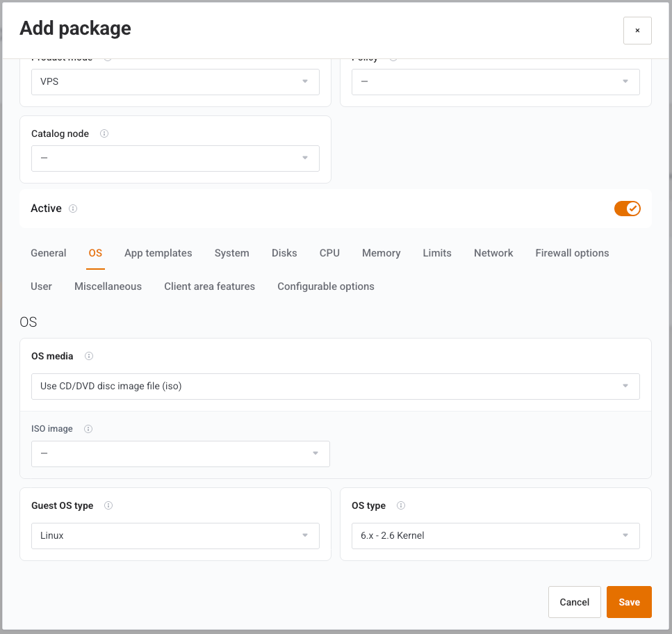Open the VPS product mode dropdown
672x634 pixels.
click(x=175, y=82)
